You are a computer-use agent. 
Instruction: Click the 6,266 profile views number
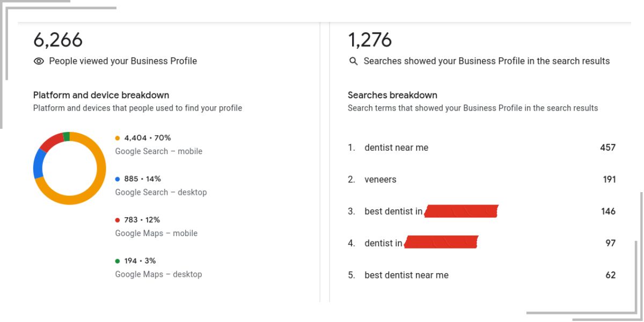[58, 40]
